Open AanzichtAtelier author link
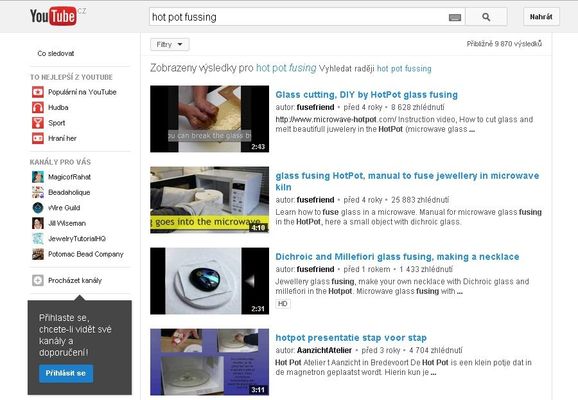 tap(324, 350)
